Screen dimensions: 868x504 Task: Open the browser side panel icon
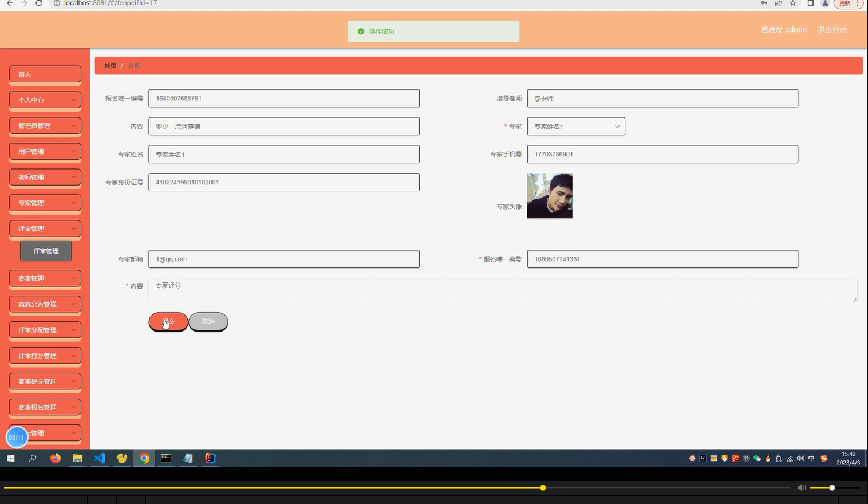pyautogui.click(x=811, y=3)
